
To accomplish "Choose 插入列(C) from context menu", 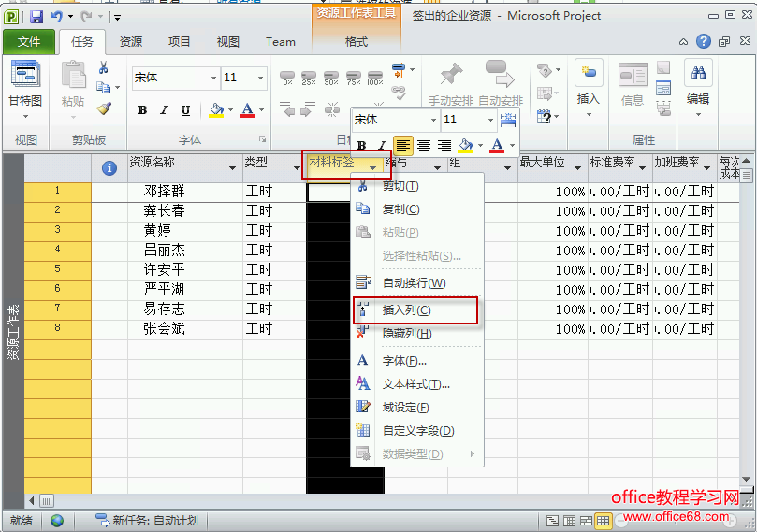I will pos(415,310).
